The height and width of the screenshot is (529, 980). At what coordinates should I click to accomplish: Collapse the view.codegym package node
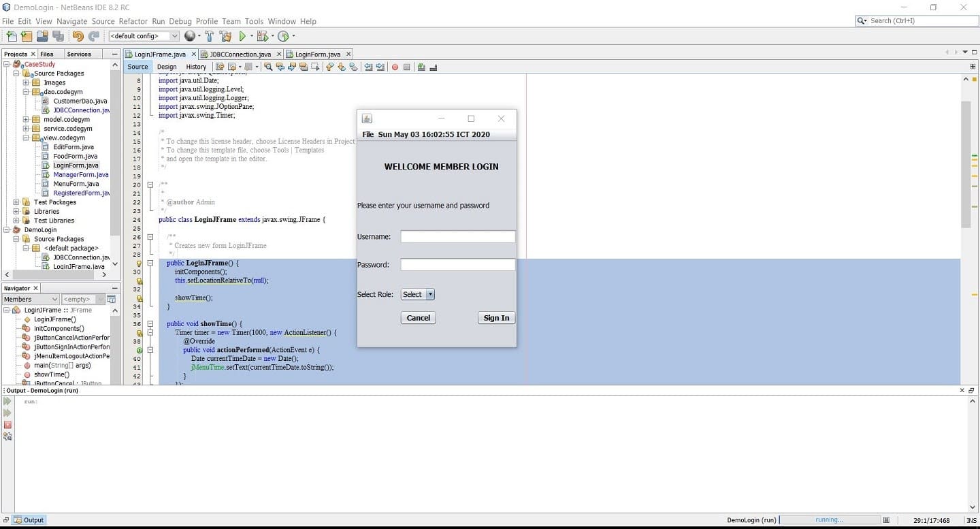(26, 138)
